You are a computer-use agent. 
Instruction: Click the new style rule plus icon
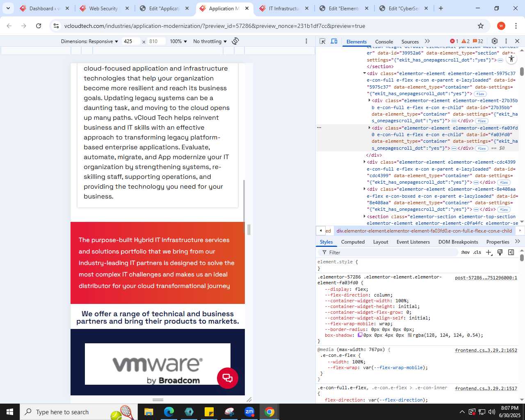(x=488, y=252)
